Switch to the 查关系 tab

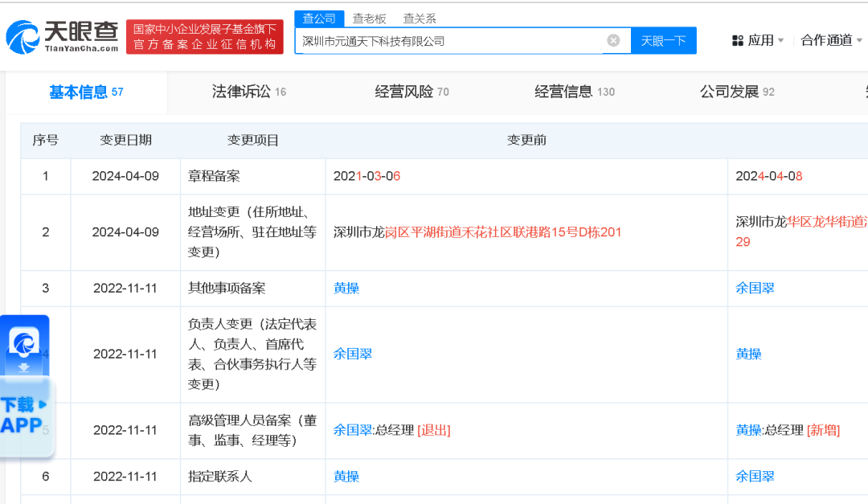419,18
